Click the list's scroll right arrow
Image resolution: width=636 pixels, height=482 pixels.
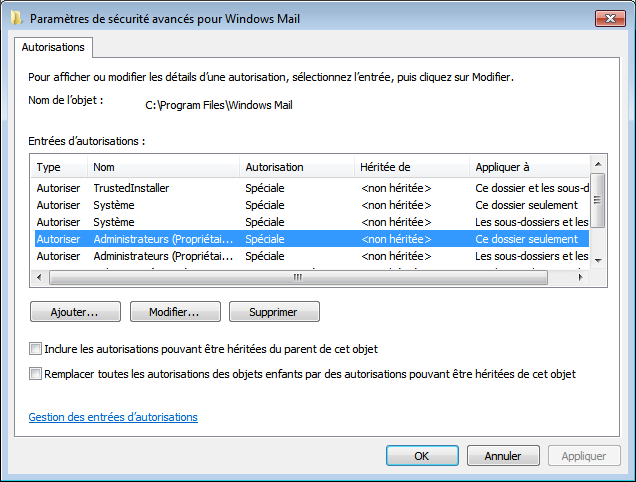pos(581,278)
